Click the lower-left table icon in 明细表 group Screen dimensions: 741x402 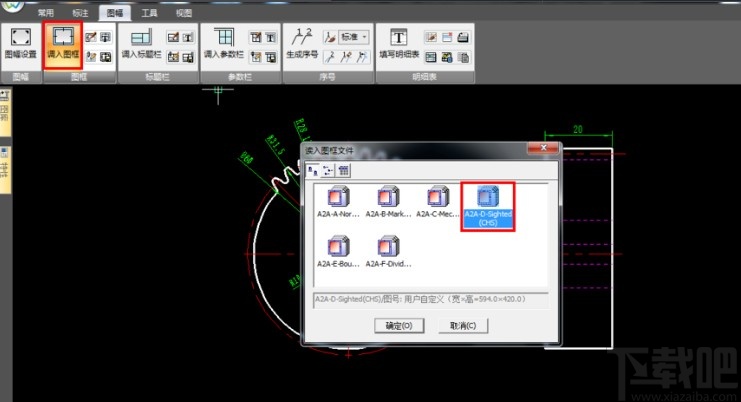click(431, 57)
